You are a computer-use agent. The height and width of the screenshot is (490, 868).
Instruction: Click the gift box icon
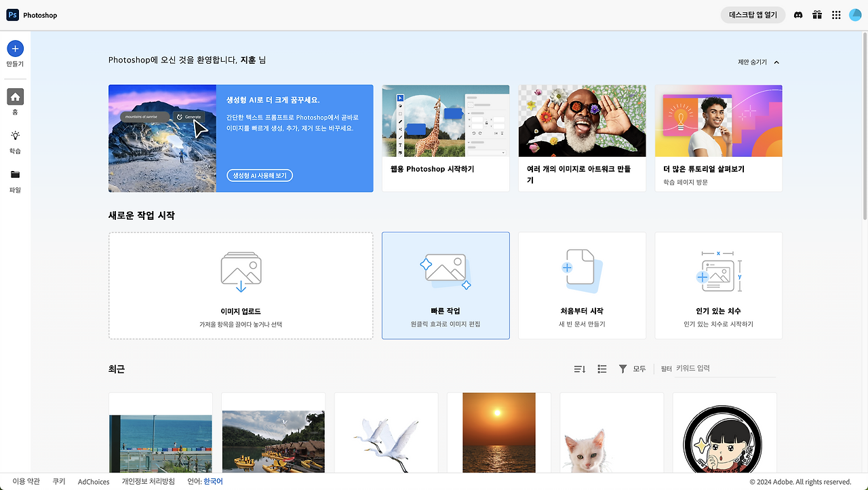(817, 15)
